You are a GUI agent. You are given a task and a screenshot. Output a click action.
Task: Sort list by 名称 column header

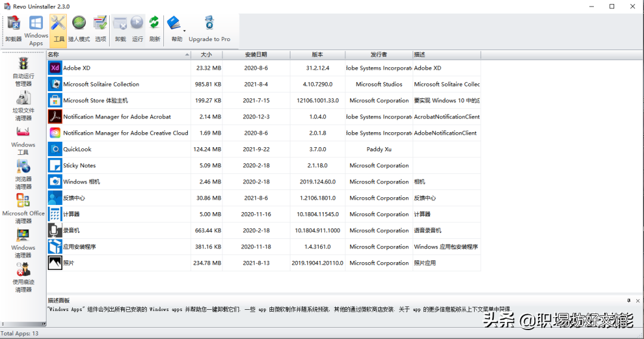tap(119, 54)
